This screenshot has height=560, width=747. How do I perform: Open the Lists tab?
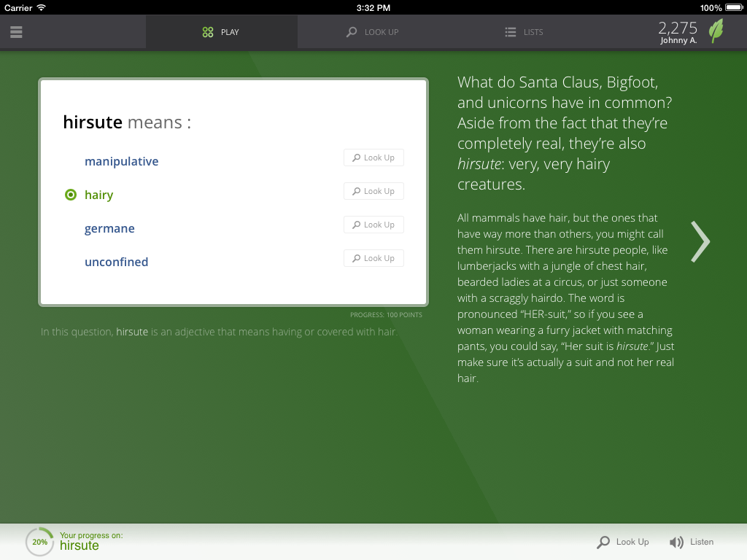524,32
